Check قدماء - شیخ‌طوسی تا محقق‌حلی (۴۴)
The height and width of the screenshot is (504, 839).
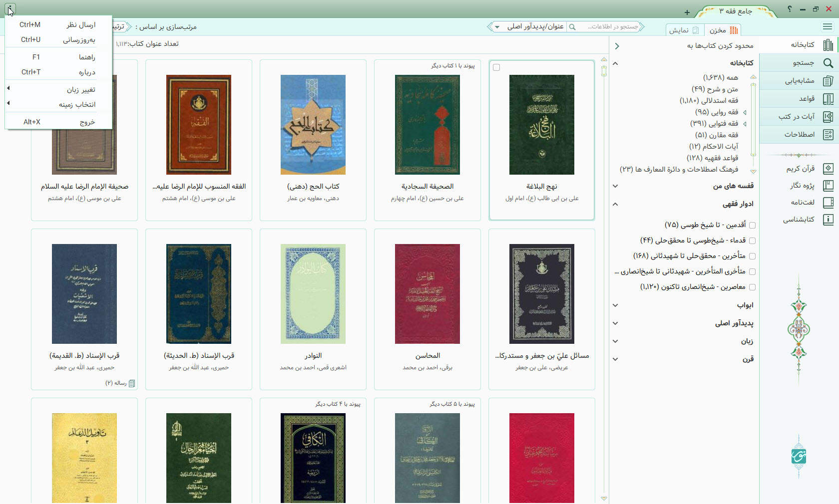(753, 241)
